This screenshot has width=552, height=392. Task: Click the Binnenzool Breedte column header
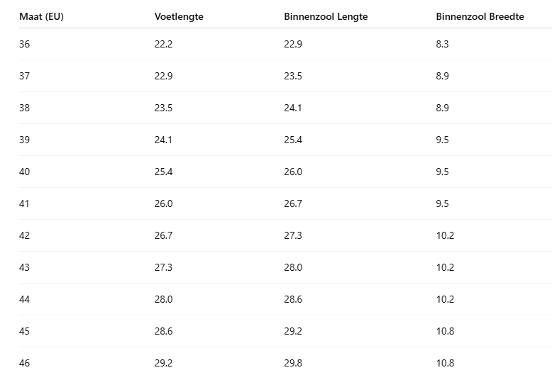(480, 16)
